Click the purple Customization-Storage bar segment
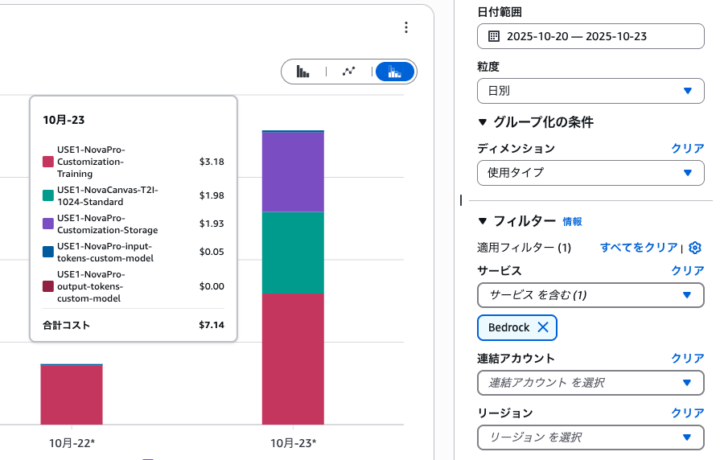The width and height of the screenshot is (720, 460). 293,171
